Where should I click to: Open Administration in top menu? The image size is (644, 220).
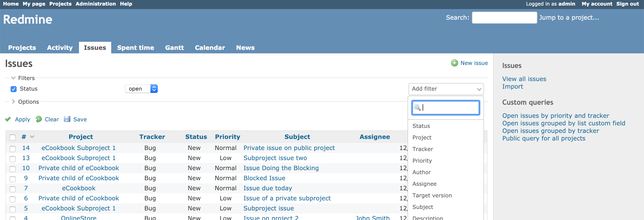point(96,4)
